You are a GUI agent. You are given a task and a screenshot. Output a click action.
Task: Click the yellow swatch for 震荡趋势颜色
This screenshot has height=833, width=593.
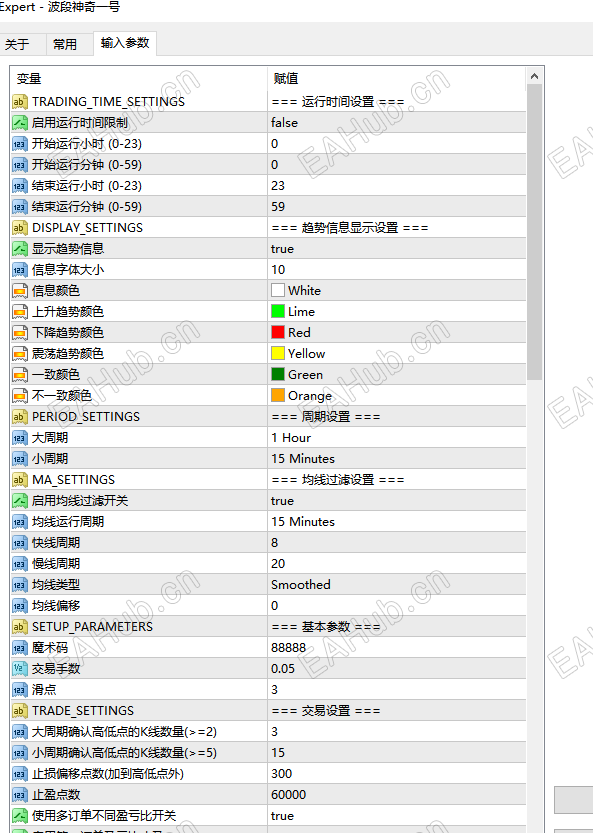(278, 353)
